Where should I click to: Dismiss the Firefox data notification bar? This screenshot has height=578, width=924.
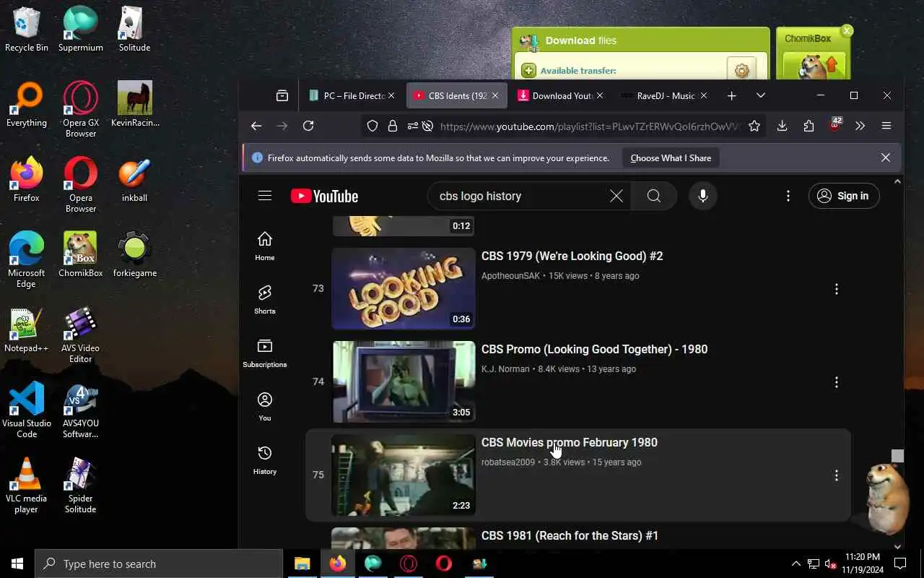coord(885,158)
